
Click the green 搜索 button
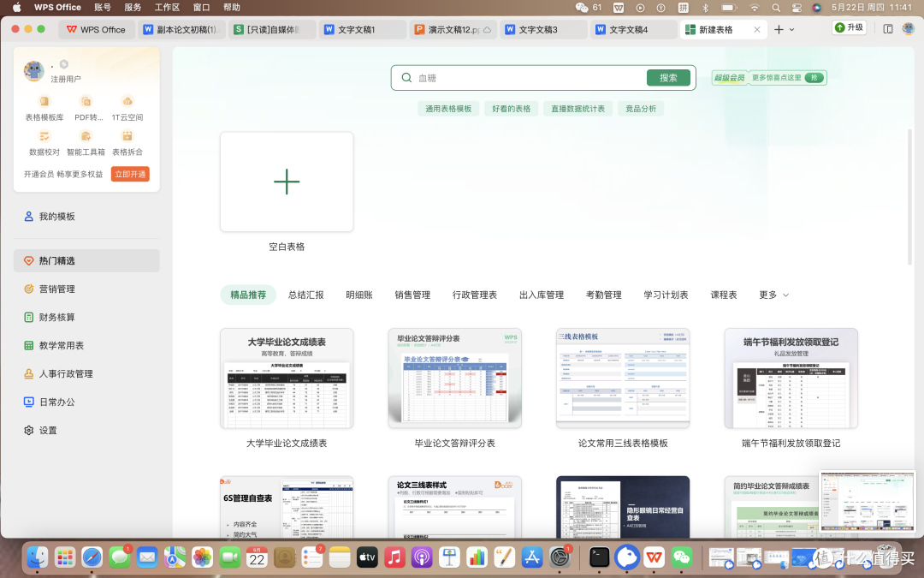tap(668, 78)
